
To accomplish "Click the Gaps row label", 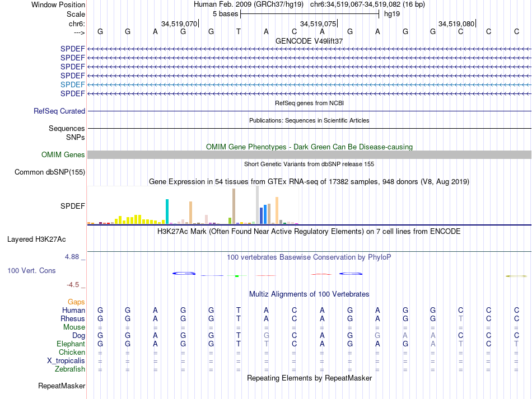I will pos(76,302).
